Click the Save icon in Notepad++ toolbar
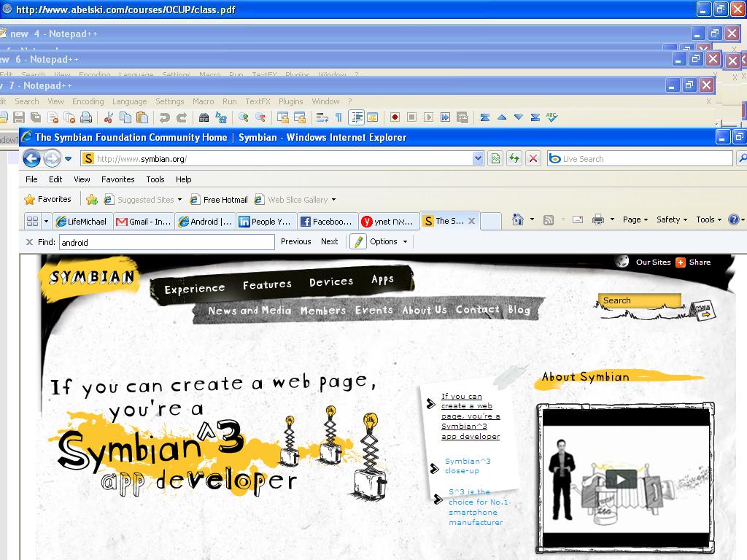 click(x=19, y=117)
